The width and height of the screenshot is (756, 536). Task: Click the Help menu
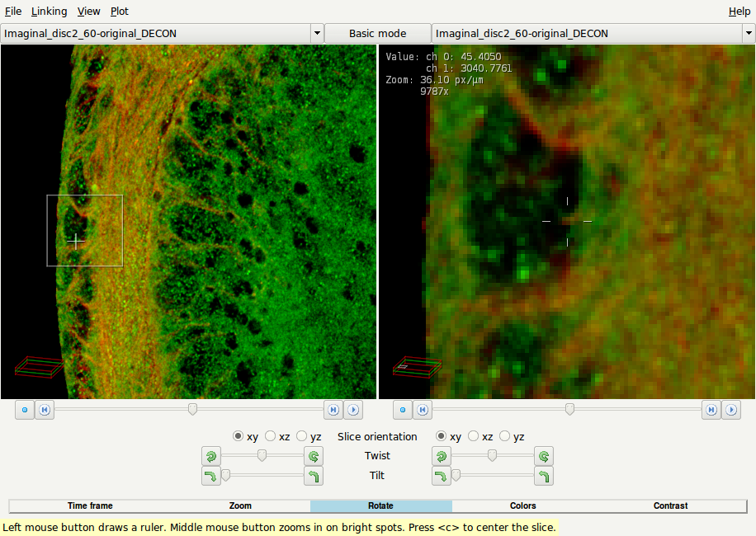pos(739,11)
